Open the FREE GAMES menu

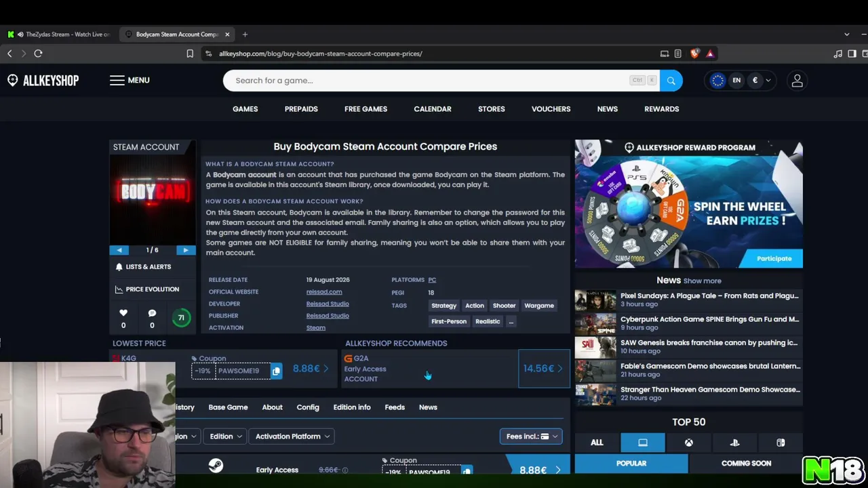pyautogui.click(x=366, y=109)
